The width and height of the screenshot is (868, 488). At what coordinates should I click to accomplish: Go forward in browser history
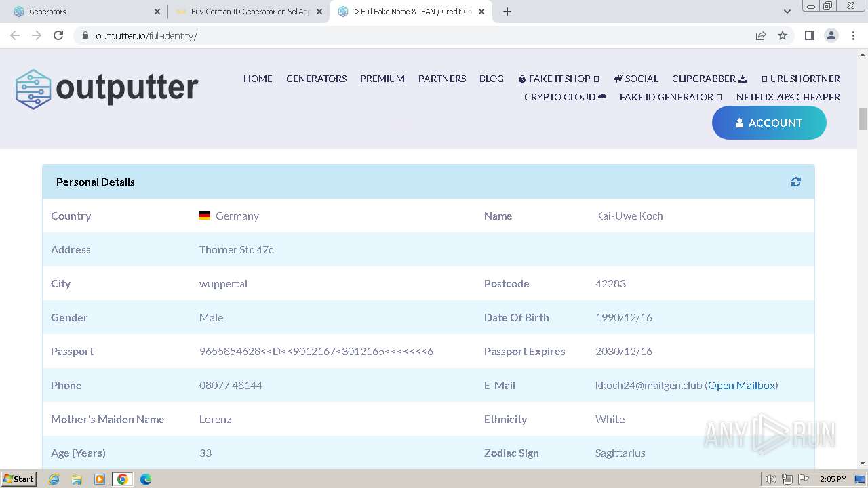pos(37,35)
